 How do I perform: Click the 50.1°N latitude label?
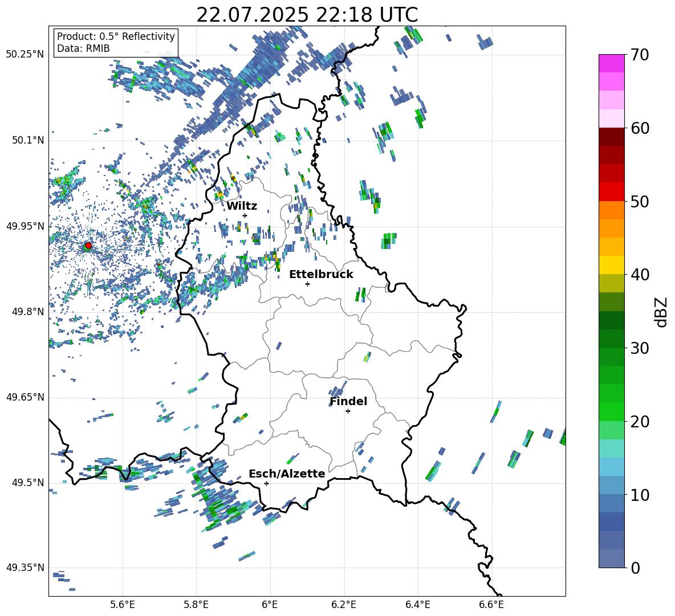tap(27, 141)
